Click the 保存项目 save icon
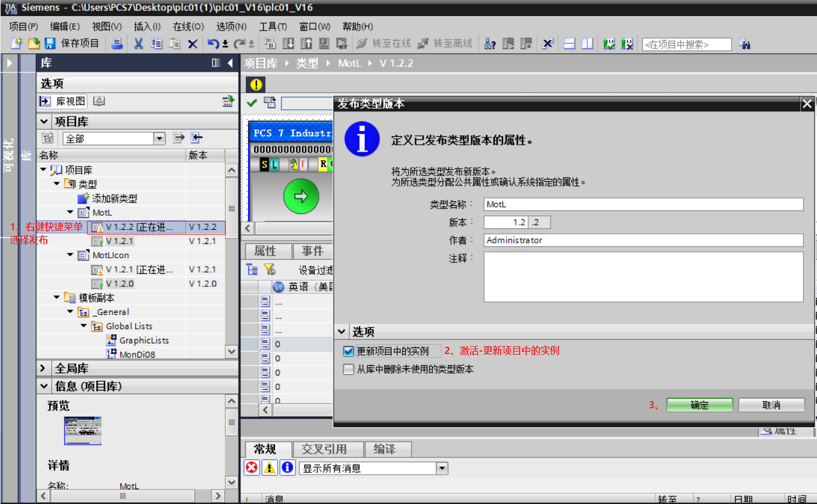Screen dimensions: 817x504 coord(50,44)
